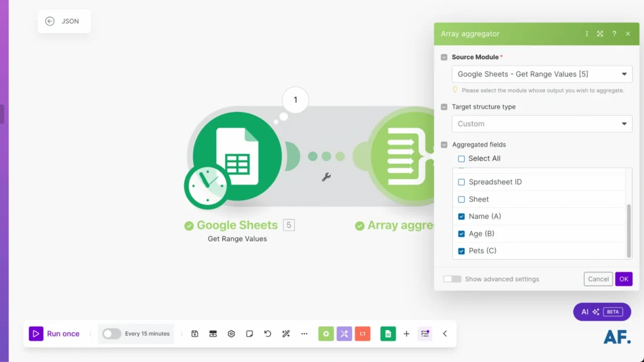
Task: Toggle the Aggregated fields map checkbox
Action: pyautogui.click(x=444, y=145)
